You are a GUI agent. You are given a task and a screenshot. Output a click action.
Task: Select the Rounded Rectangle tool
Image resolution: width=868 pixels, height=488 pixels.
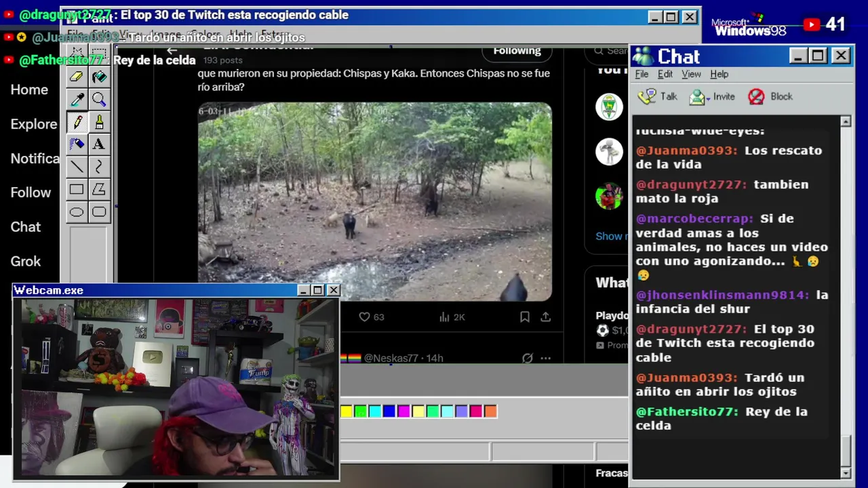click(99, 212)
